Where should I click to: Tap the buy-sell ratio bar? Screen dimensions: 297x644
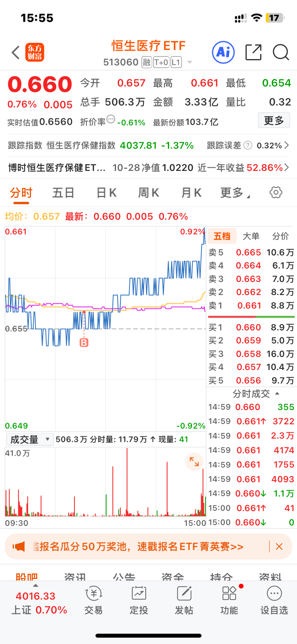(251, 317)
